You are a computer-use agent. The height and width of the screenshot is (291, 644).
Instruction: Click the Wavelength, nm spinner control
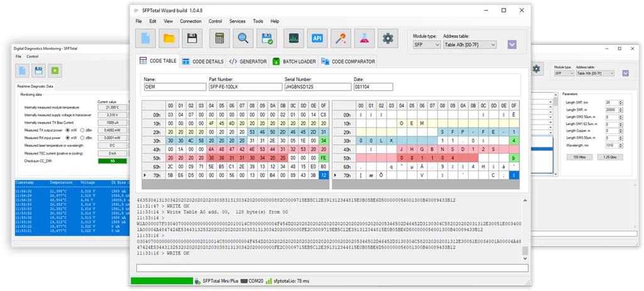point(621,145)
